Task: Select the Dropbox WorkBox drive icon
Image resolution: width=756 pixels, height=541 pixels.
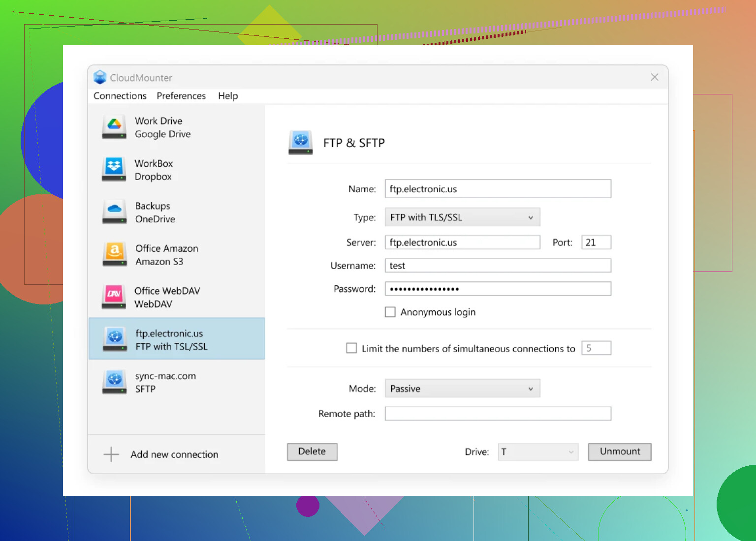Action: 114,170
